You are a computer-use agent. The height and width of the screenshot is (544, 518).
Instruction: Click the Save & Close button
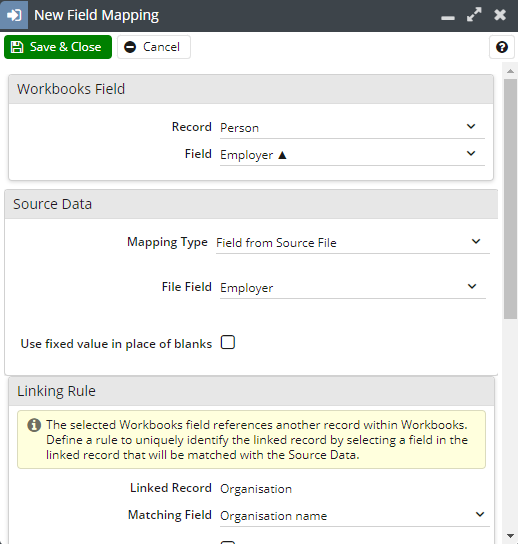tap(58, 47)
